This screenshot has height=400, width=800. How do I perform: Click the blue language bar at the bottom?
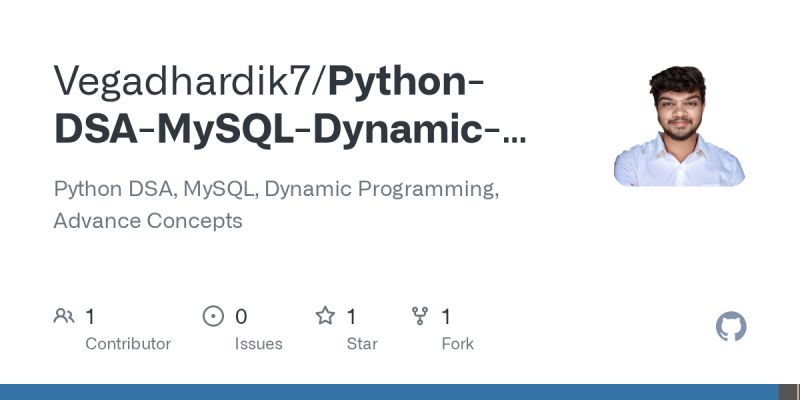[389, 392]
